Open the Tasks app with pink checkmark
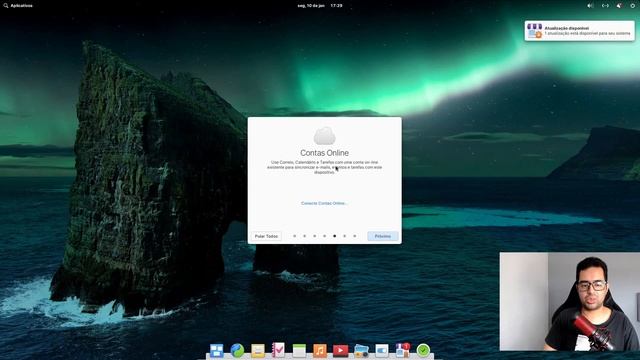Screen dimensions: 640x360 [278, 350]
